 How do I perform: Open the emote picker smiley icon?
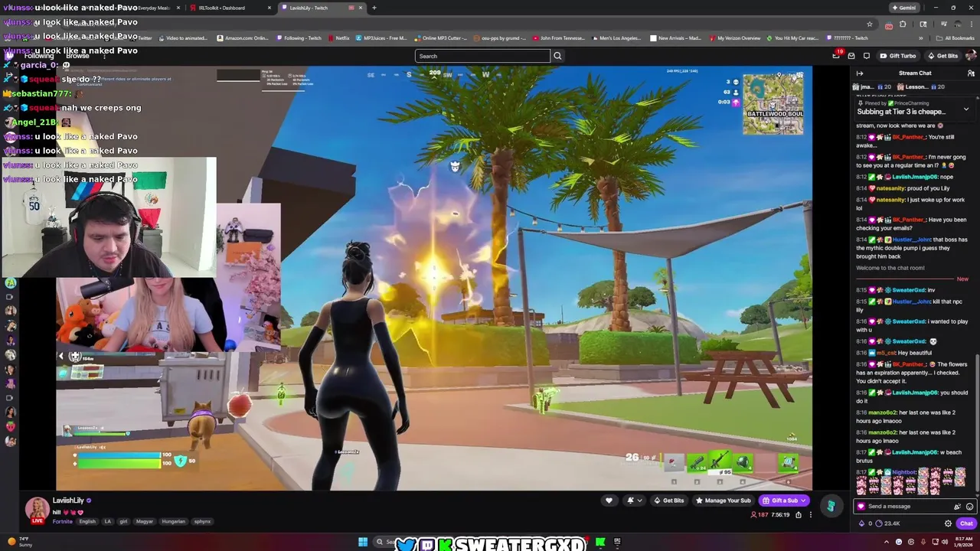coord(969,507)
